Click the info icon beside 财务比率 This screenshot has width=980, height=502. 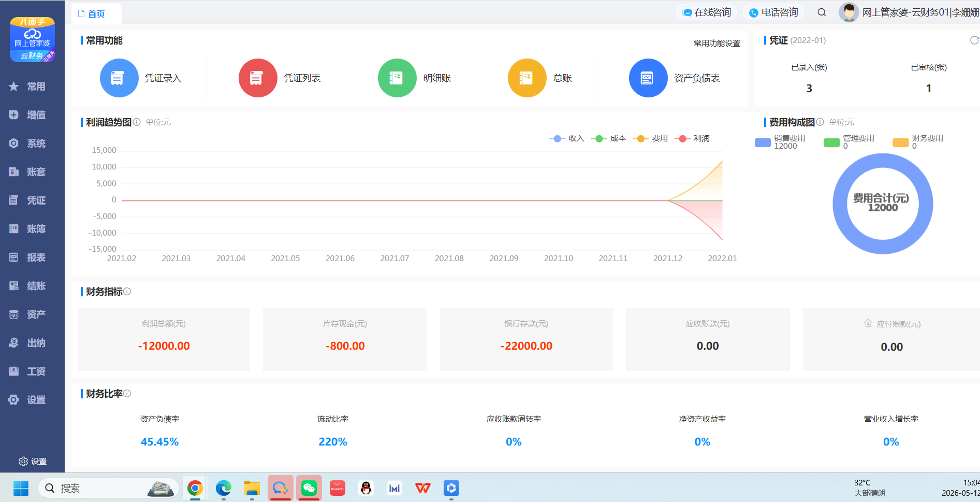(127, 394)
